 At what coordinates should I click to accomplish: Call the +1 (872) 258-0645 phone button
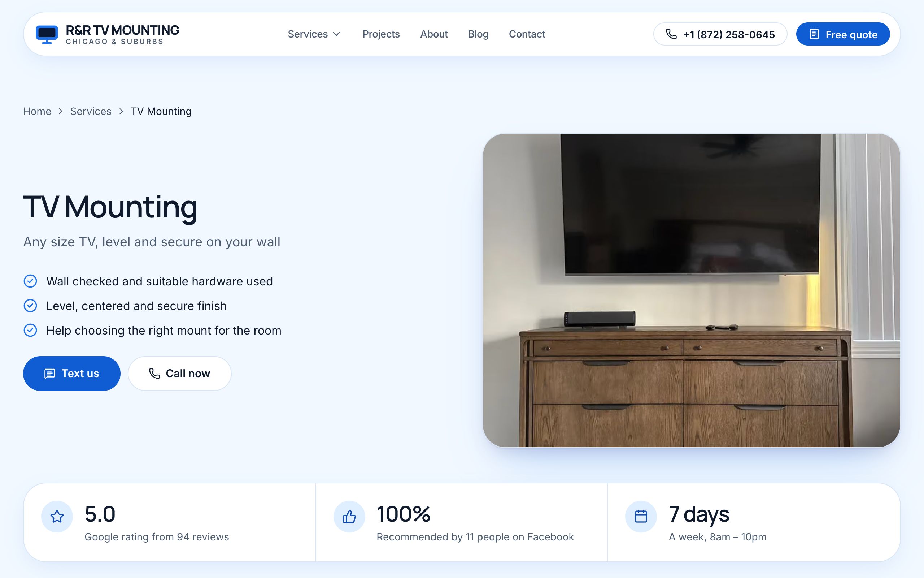[x=720, y=34]
